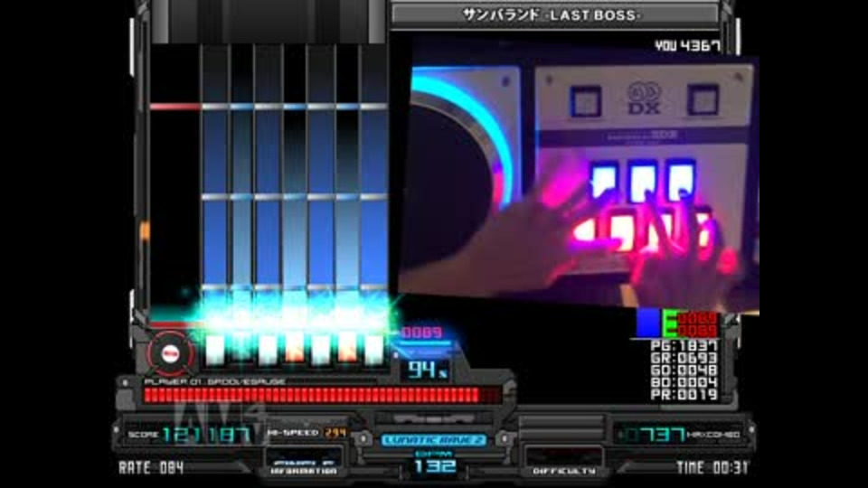868x488 pixels.
Task: Click the RATE 084 readout
Action: coord(151,468)
